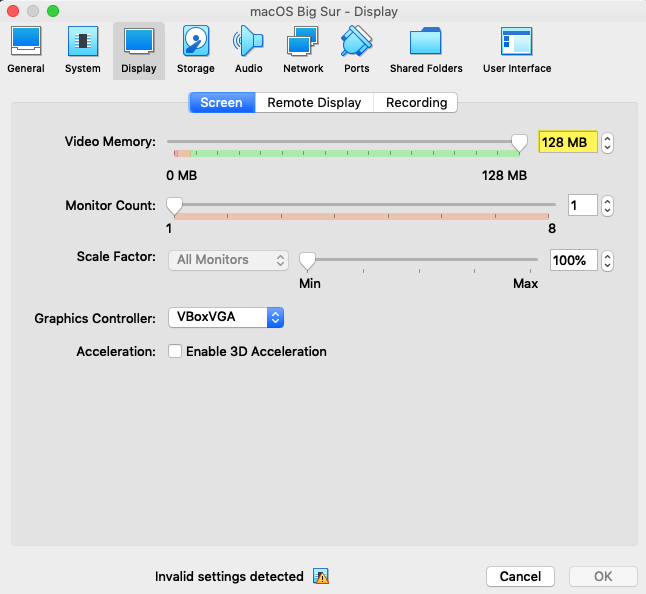The image size is (646, 594).
Task: Select the Display settings icon
Action: (139, 50)
